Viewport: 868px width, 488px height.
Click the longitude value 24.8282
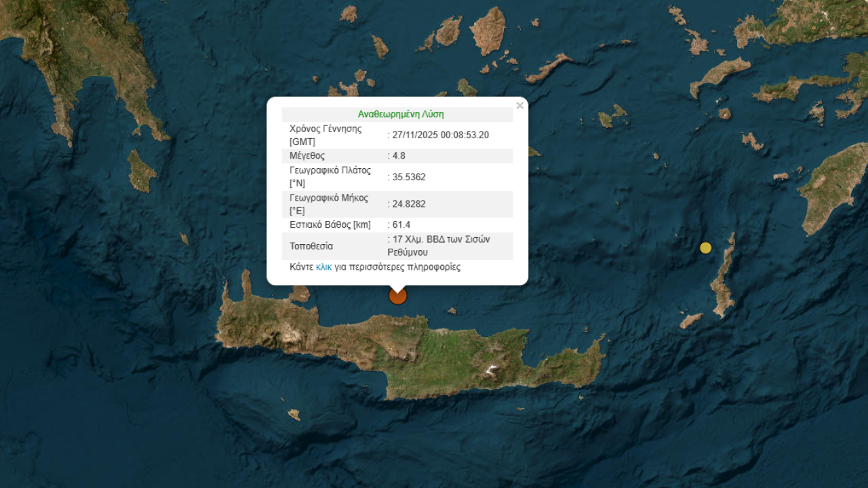(408, 204)
